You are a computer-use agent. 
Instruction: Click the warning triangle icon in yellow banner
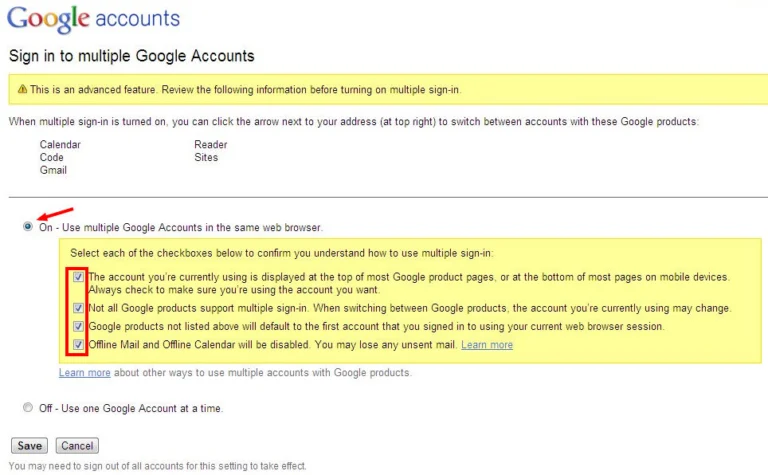(x=22, y=89)
